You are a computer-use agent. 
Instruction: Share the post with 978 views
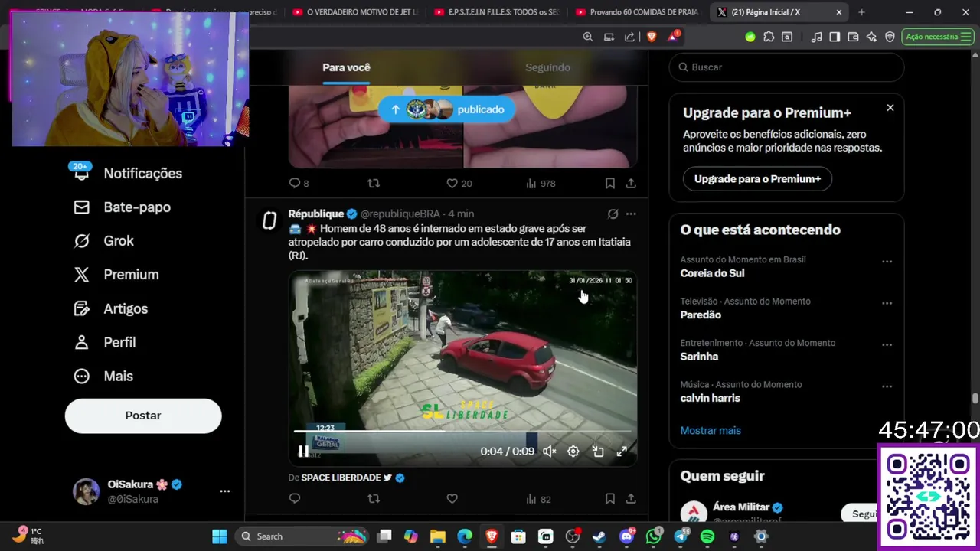tap(631, 184)
